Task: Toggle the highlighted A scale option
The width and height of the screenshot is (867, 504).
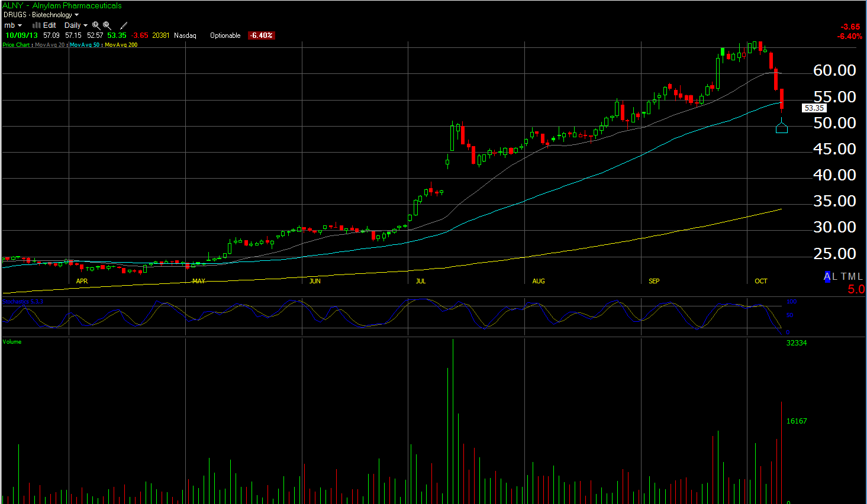Action: [827, 276]
